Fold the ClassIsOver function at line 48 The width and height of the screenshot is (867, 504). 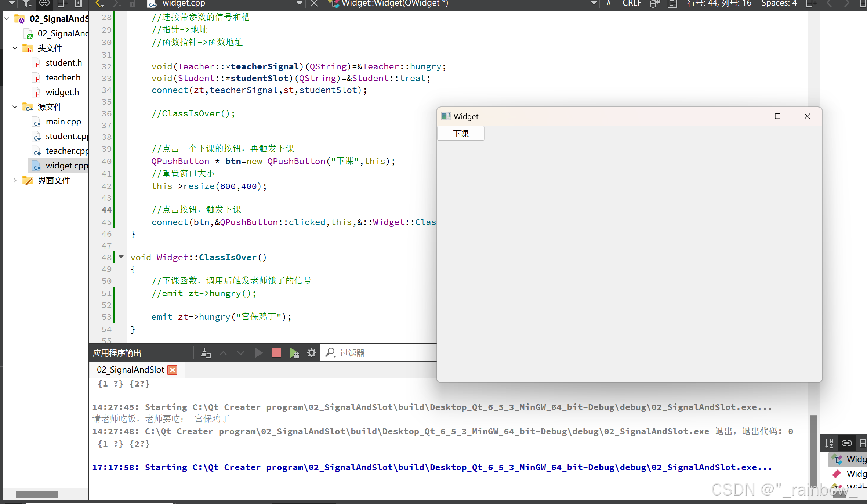pyautogui.click(x=121, y=257)
